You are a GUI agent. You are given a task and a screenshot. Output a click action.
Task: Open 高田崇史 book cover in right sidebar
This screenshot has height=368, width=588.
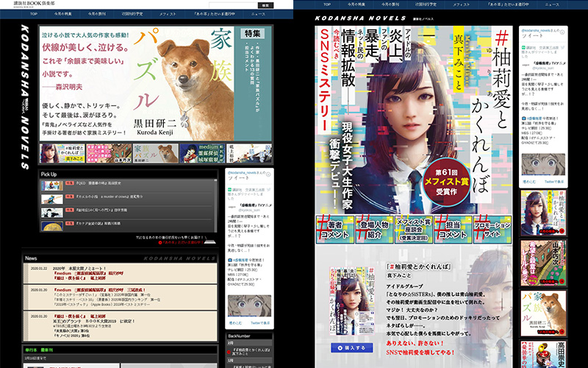(x=543, y=354)
